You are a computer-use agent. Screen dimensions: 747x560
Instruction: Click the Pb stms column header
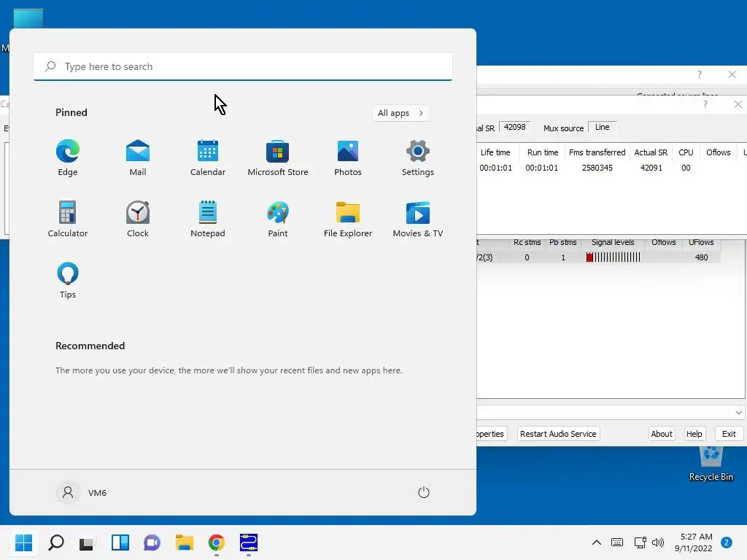[x=563, y=242]
